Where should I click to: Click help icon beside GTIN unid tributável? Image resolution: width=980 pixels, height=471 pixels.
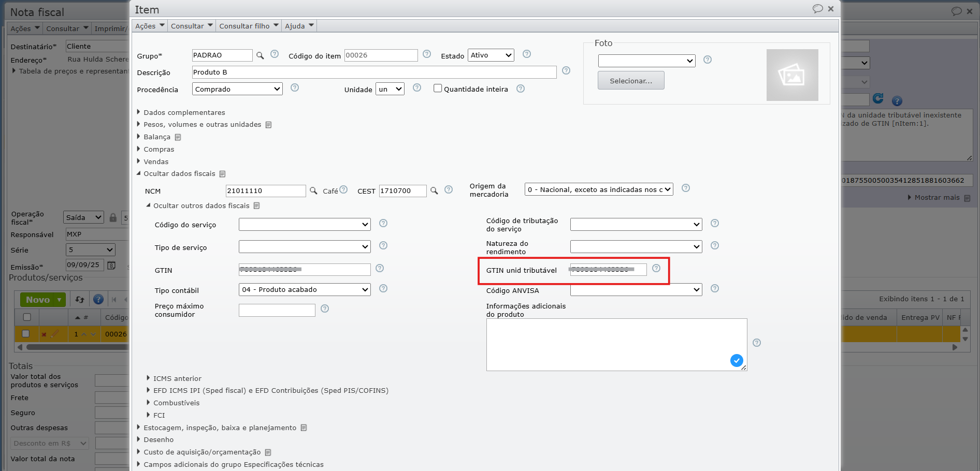pyautogui.click(x=656, y=268)
